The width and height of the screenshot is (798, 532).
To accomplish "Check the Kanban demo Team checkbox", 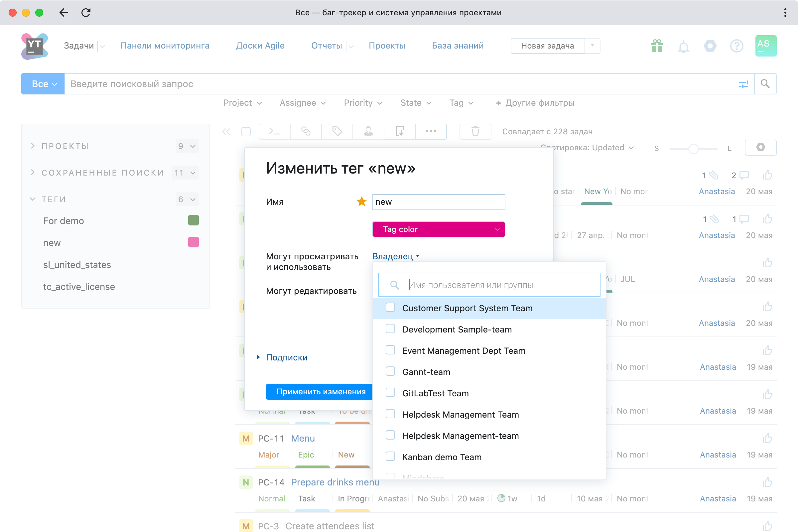I will coord(390,457).
